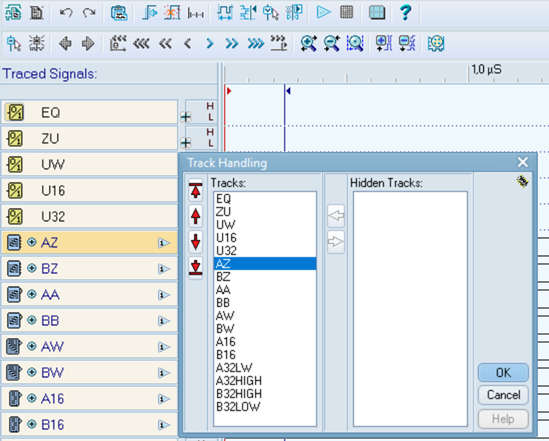Click the first toolbar document icon
This screenshot has height=441, width=549.
pyautogui.click(x=13, y=12)
